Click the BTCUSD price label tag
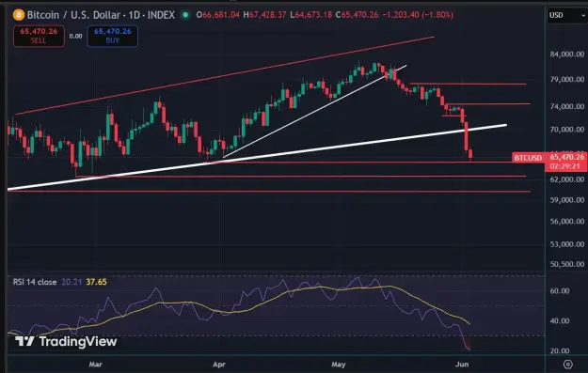Image resolution: width=588 pixels, height=373 pixels. click(x=528, y=158)
